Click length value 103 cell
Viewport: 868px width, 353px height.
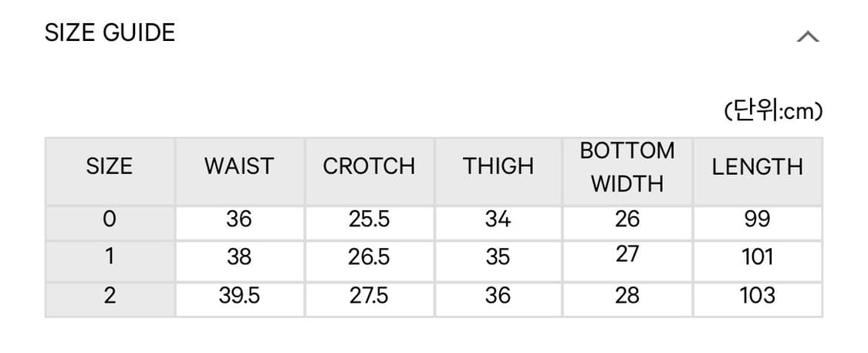(x=757, y=295)
